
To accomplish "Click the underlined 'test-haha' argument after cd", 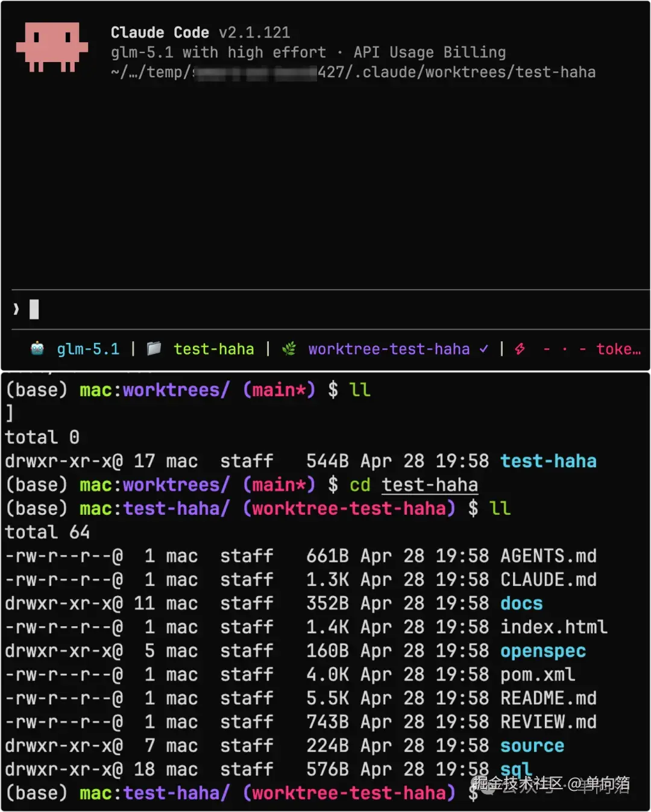I will coord(430,485).
